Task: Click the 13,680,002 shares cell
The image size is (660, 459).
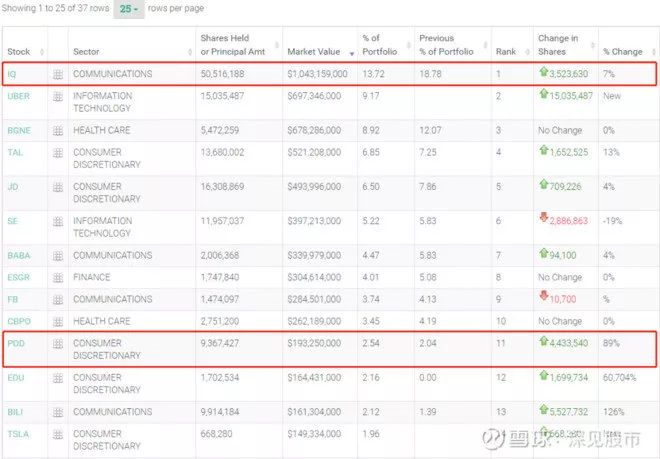Action: 222,152
